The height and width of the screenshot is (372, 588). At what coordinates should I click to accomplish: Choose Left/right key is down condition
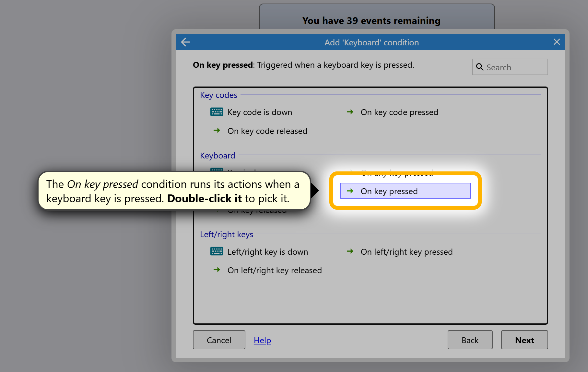(268, 252)
